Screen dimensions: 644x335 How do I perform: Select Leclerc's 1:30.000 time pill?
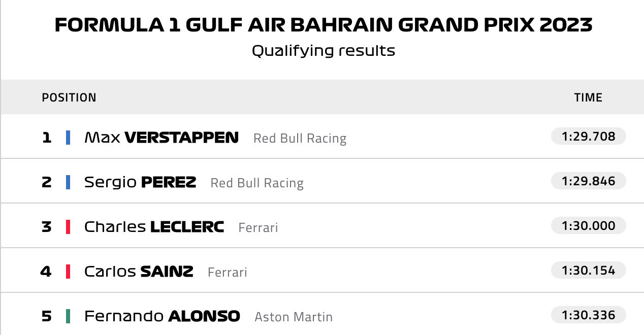click(x=588, y=226)
